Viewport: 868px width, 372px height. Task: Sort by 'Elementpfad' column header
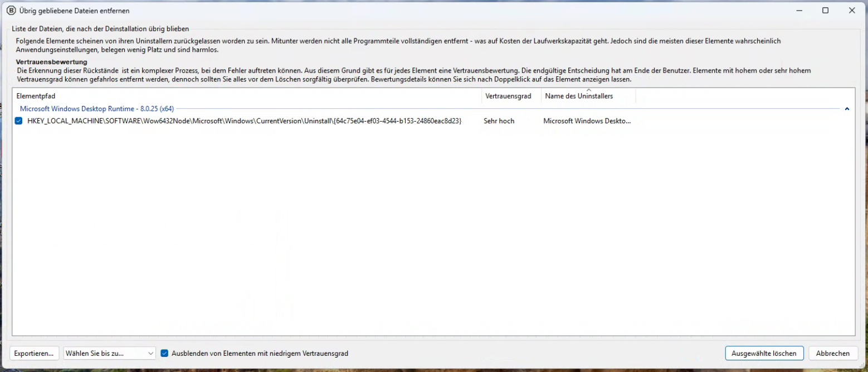[247, 96]
